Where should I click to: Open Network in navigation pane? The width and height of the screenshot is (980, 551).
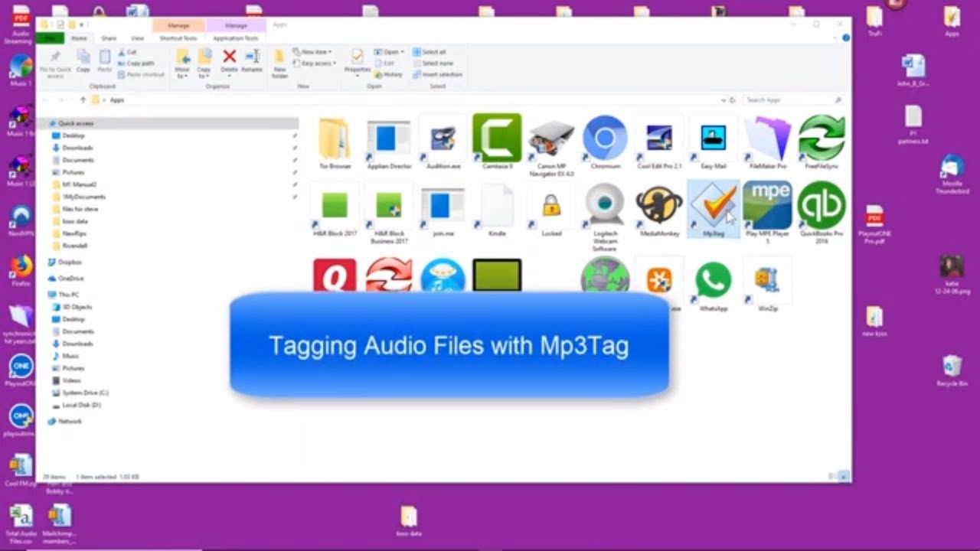(x=65, y=422)
